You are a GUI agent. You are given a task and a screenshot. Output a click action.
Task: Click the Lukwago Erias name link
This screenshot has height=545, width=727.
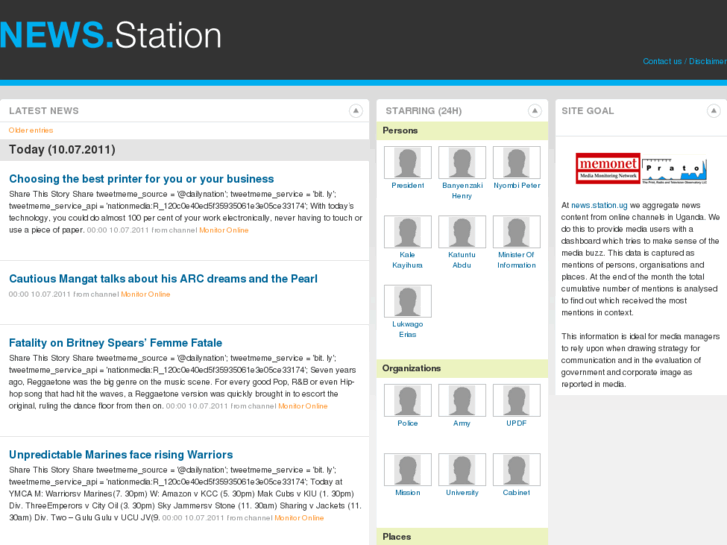[x=408, y=329]
